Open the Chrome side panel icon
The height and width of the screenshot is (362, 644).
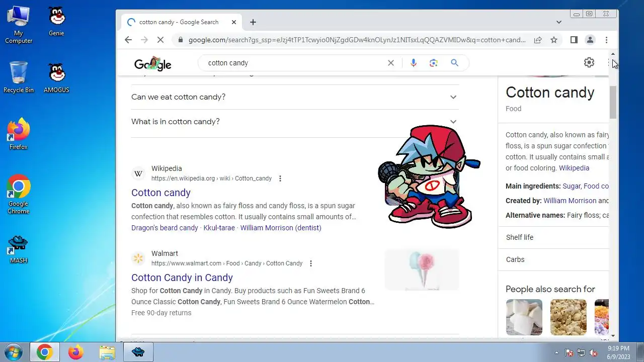pos(574,40)
